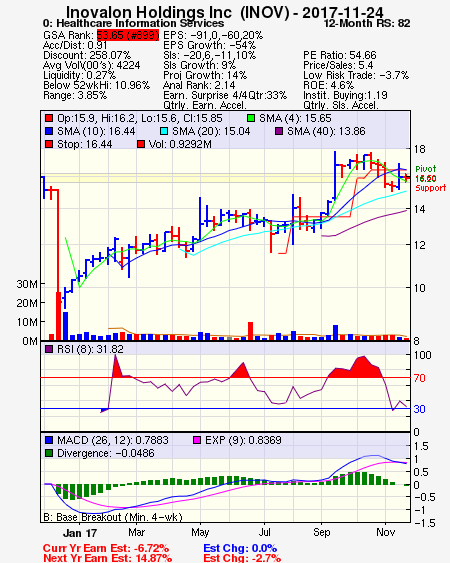Click the red Stop legend square
Image resolution: width=450 pixels, height=563 pixels.
tap(49, 144)
